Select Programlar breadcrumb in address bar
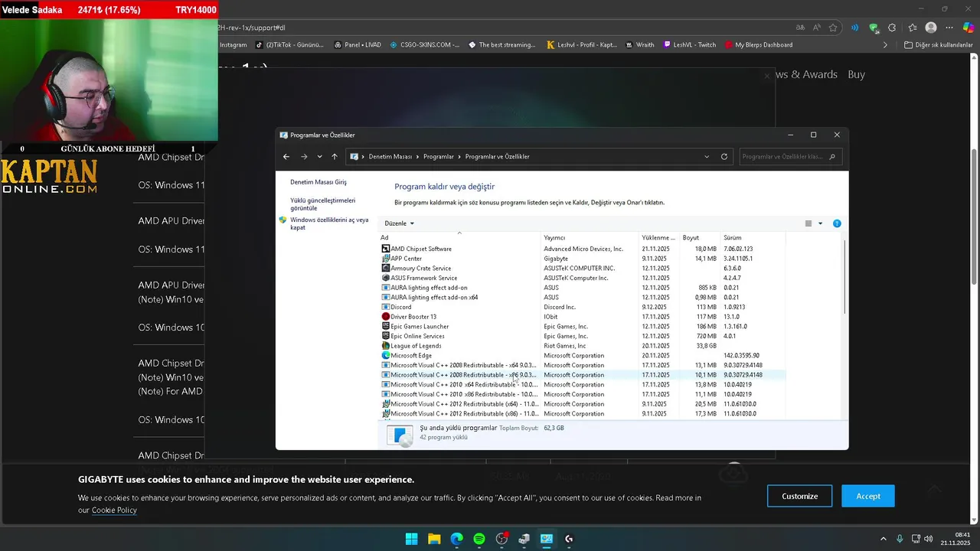Viewport: 980px width, 551px height. [439, 157]
